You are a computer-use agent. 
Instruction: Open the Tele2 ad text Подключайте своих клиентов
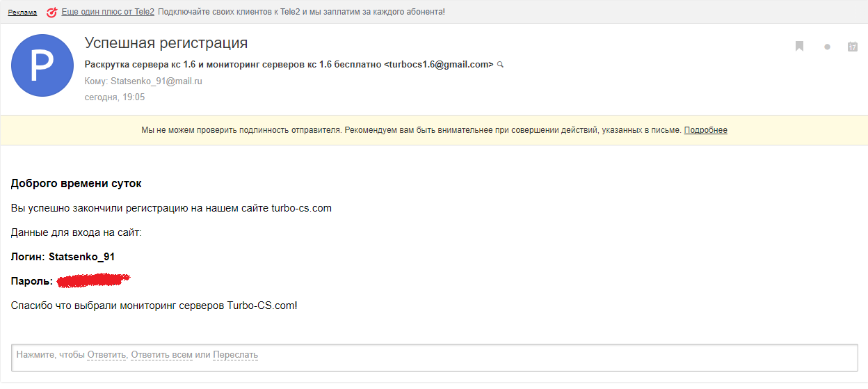coord(301,13)
